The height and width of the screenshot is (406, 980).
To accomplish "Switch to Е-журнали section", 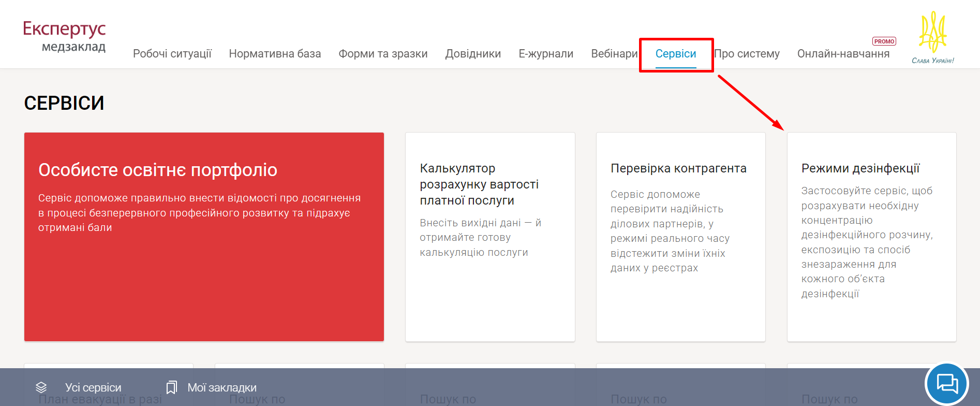I will (x=546, y=54).
